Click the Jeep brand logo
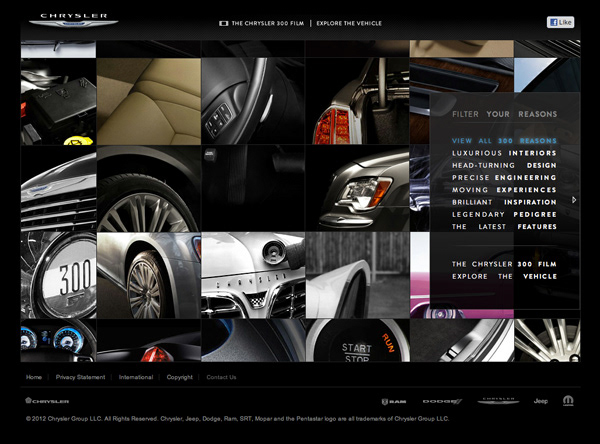 (541, 401)
